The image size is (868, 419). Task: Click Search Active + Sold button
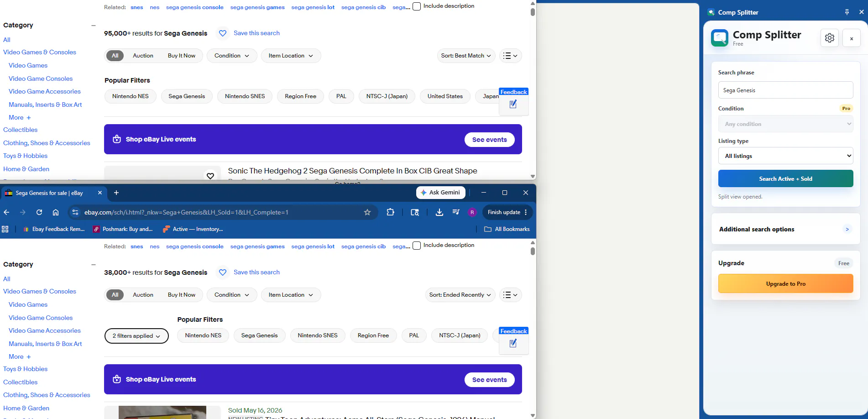pyautogui.click(x=785, y=178)
